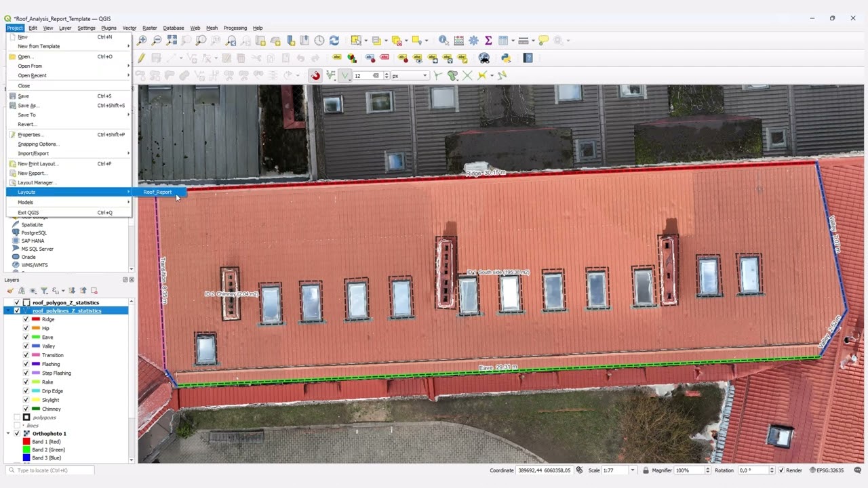Expand the Open Recent submenu
The height and width of the screenshot is (488, 868).
68,75
